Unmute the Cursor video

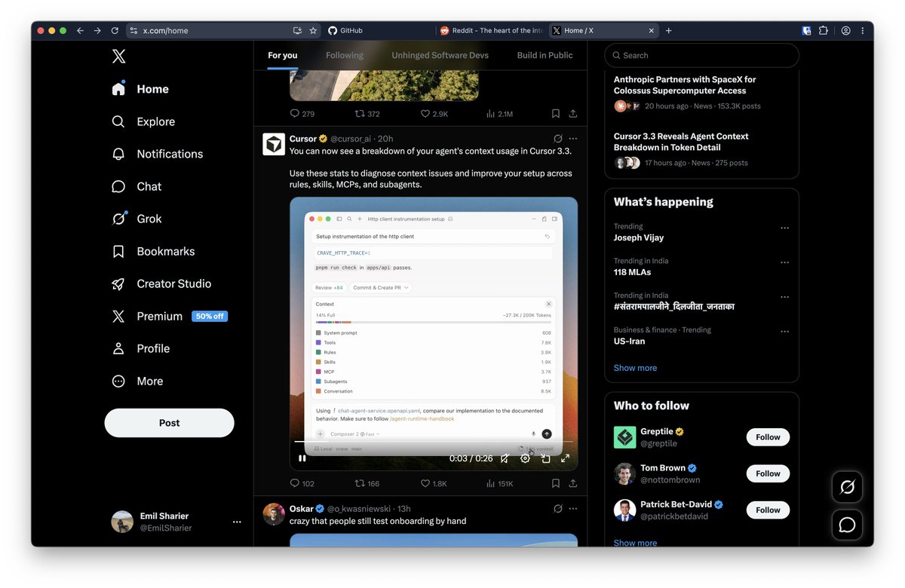505,458
